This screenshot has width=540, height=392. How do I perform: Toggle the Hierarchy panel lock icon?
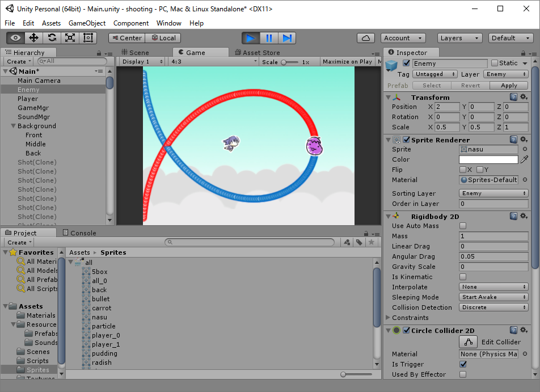tap(99, 53)
